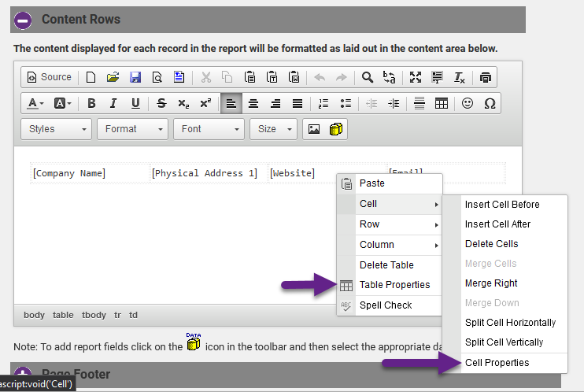Toggle Underline formatting

pos(135,103)
